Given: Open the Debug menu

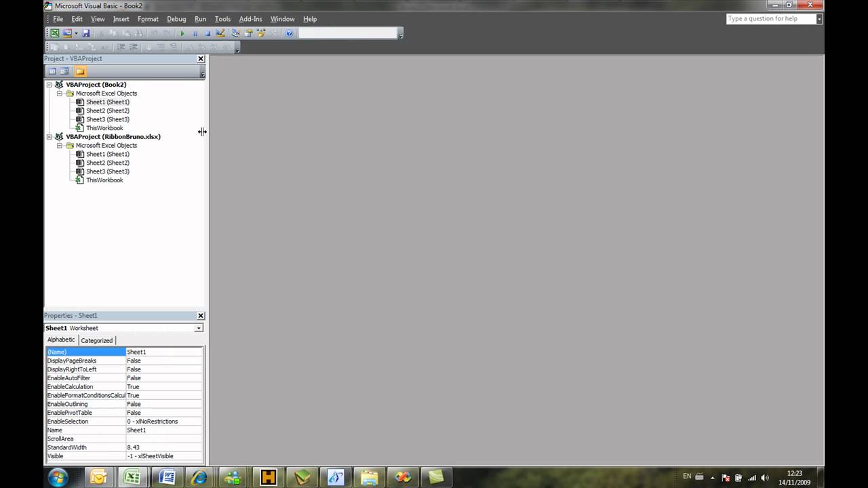Looking at the screenshot, I should point(176,19).
